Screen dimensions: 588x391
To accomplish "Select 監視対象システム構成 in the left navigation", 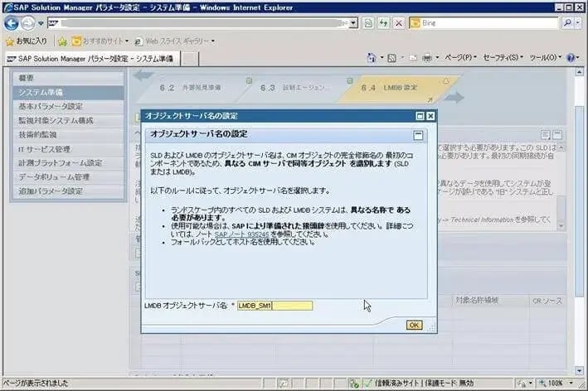I will click(x=68, y=121).
